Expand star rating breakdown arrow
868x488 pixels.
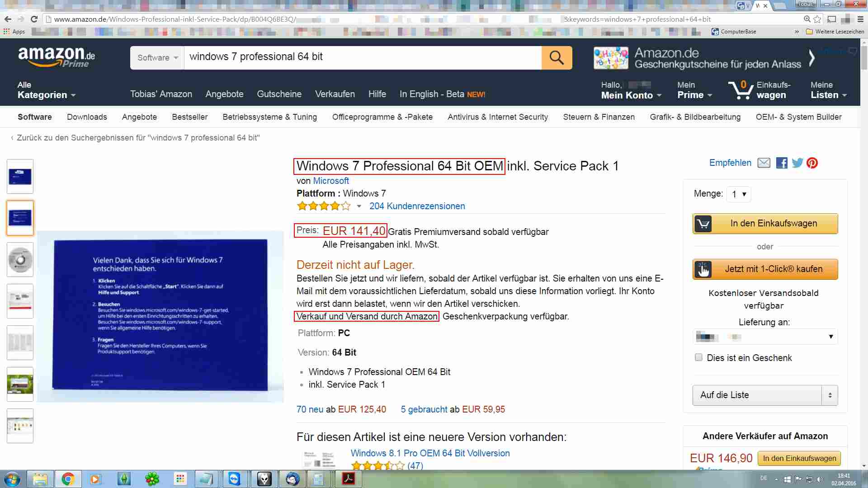click(359, 206)
